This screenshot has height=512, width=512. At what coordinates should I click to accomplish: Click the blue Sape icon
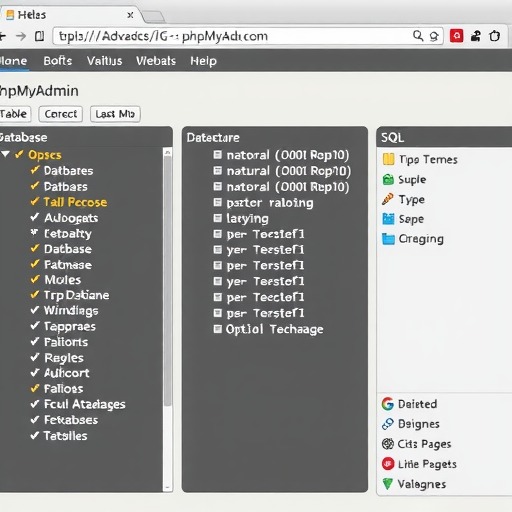point(388,219)
